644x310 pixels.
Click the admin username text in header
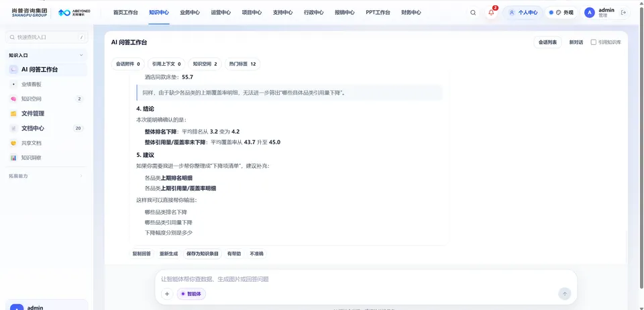[606, 10]
